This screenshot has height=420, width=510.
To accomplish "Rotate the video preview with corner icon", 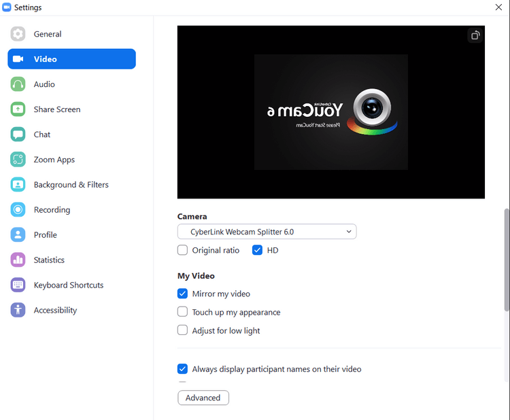I will point(475,35).
